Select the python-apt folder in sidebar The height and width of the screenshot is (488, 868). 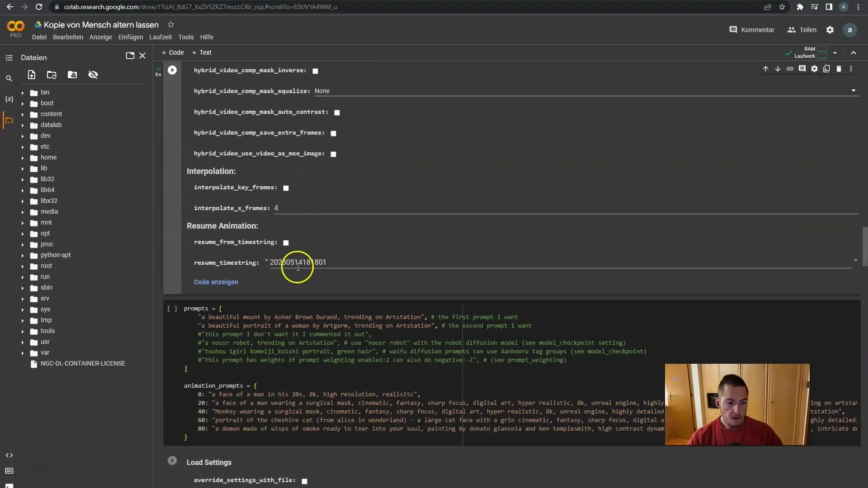tap(56, 255)
